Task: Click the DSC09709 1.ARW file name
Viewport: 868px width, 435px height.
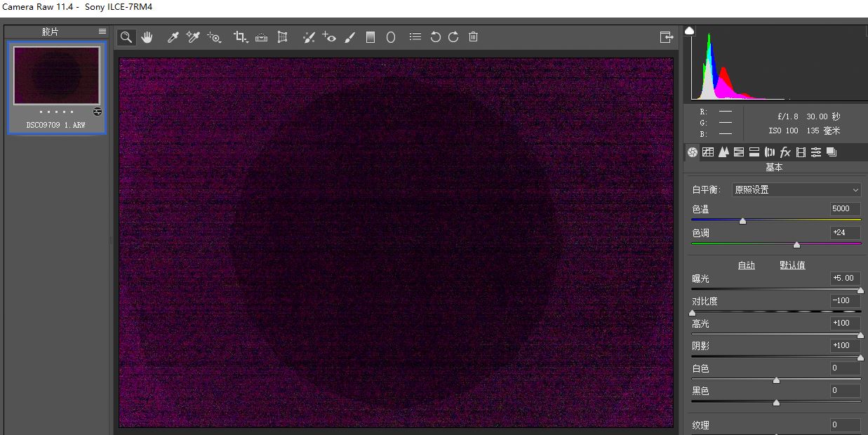Action: click(x=57, y=125)
